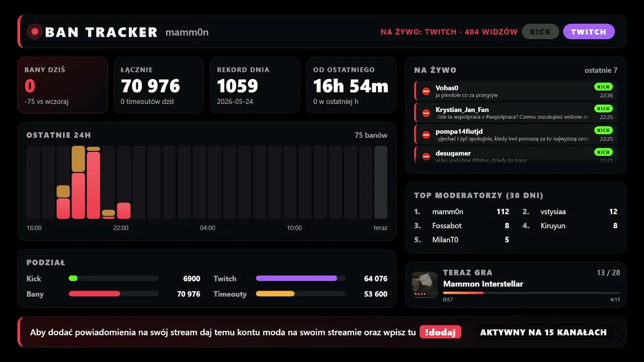
Task: Click the song title Mammon Interstellar
Action: tap(483, 284)
